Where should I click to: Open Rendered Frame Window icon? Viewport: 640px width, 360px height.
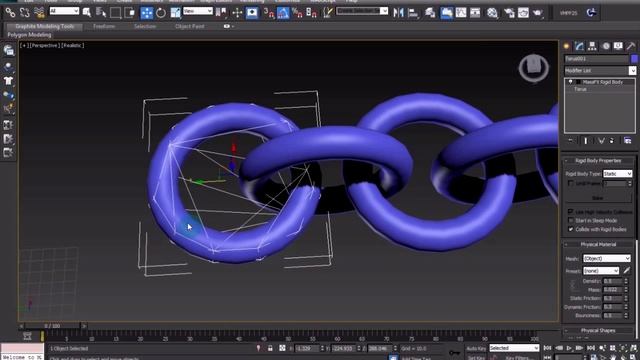click(523, 13)
